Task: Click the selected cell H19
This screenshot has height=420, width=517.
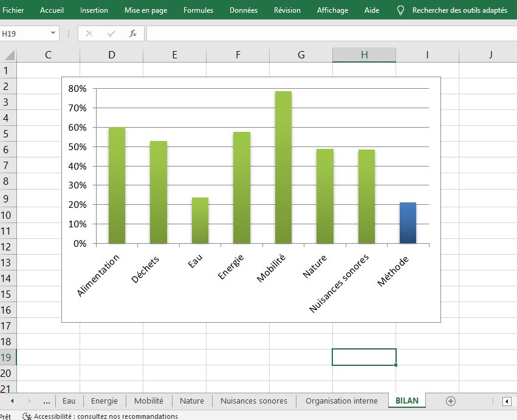Action: pyautogui.click(x=364, y=357)
